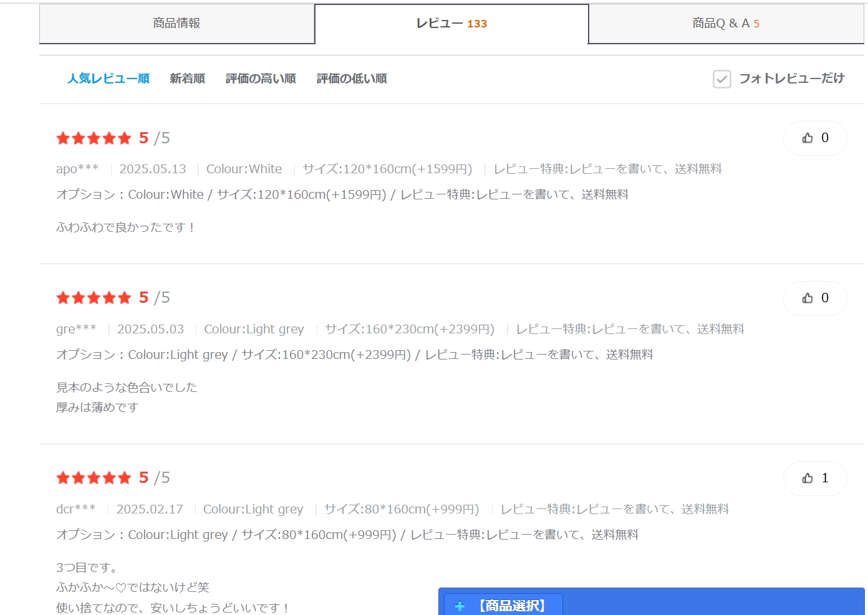Open the 商品Q & A tab
The width and height of the screenshot is (868, 615).
pos(725,24)
